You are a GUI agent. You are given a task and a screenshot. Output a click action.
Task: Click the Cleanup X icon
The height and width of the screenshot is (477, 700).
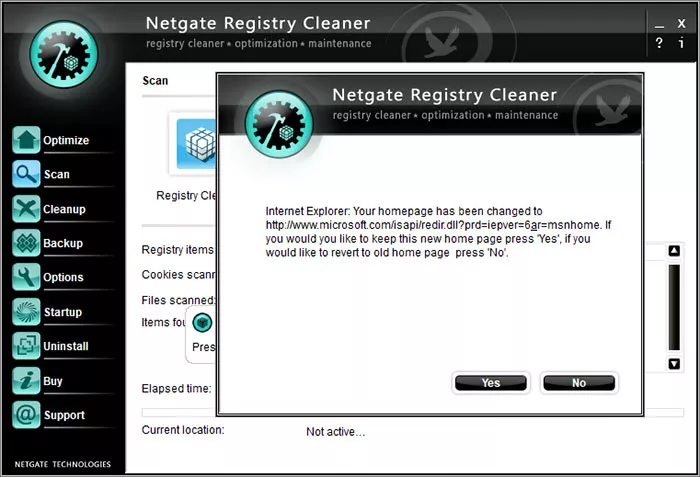(26, 209)
